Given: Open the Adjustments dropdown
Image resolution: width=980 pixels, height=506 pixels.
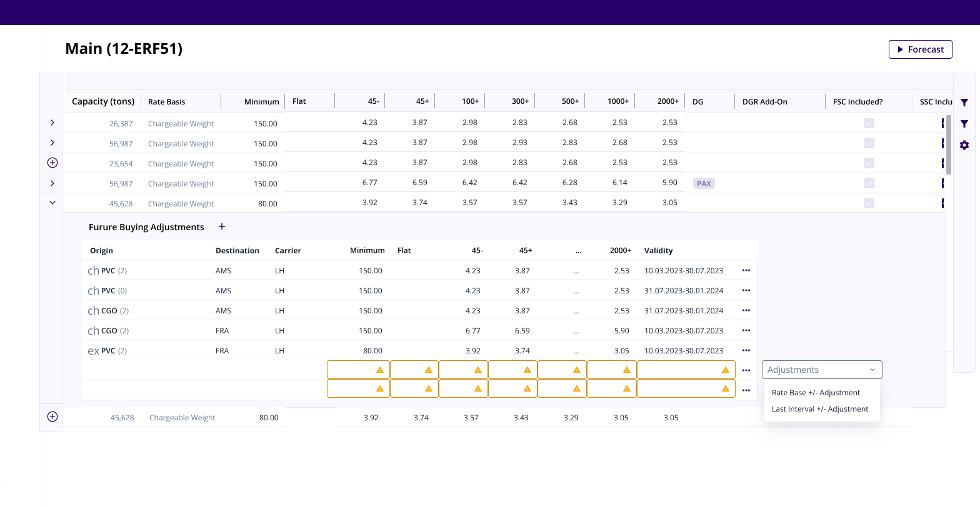Looking at the screenshot, I should coord(822,370).
